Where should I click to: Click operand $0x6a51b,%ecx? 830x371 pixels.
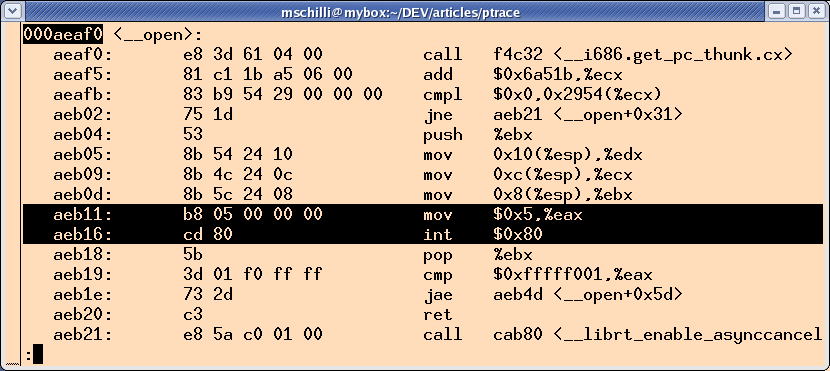click(558, 75)
